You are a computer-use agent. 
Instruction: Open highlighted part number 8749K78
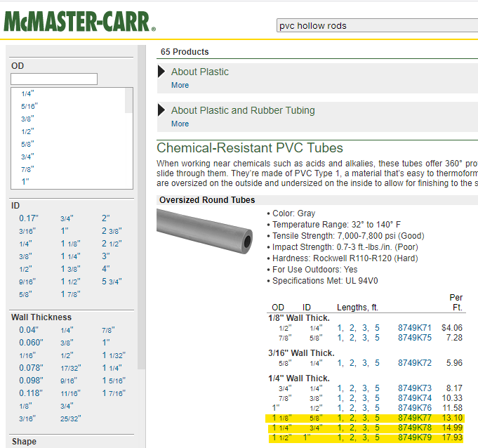pyautogui.click(x=415, y=428)
